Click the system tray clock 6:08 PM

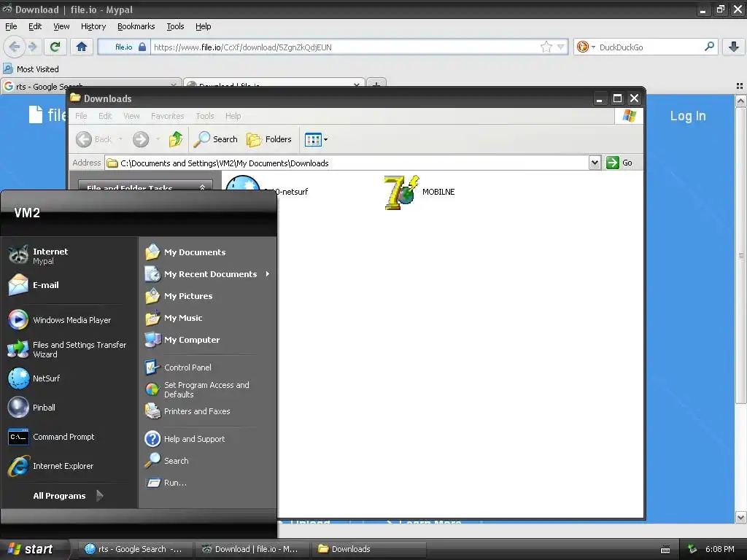pyautogui.click(x=719, y=549)
